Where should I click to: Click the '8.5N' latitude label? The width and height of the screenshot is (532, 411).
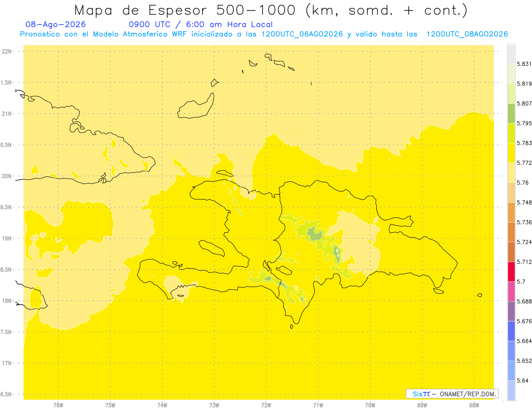[x=7, y=270]
